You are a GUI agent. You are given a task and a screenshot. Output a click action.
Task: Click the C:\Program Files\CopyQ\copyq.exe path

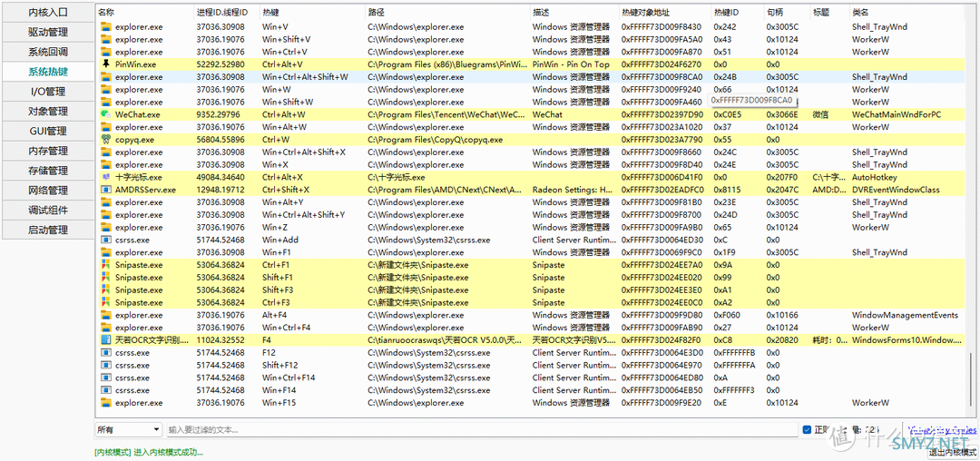coord(435,140)
